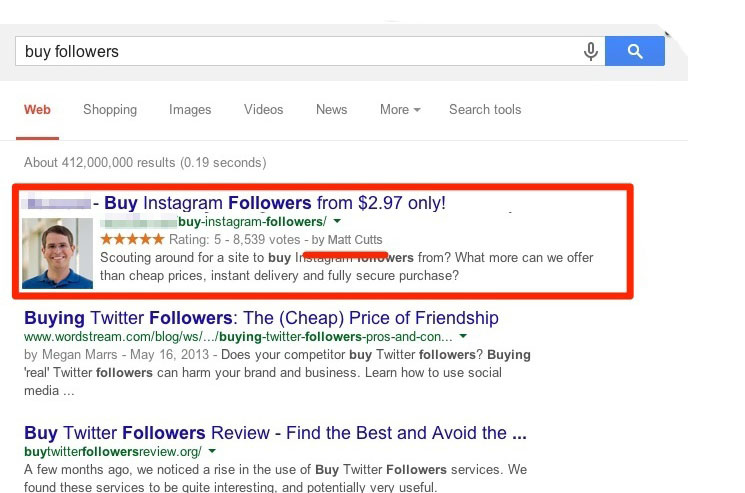745x493 pixels.
Task: Click the microphone voice search icon
Action: [591, 51]
